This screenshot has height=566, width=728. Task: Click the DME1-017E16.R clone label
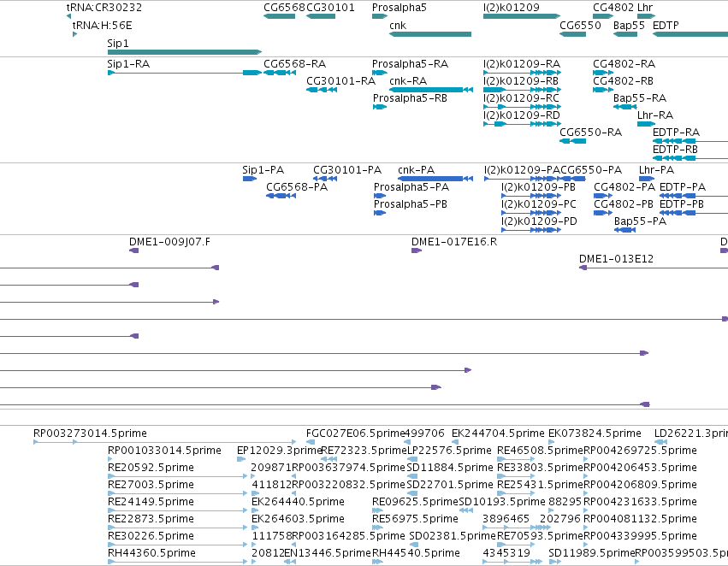[x=454, y=242]
